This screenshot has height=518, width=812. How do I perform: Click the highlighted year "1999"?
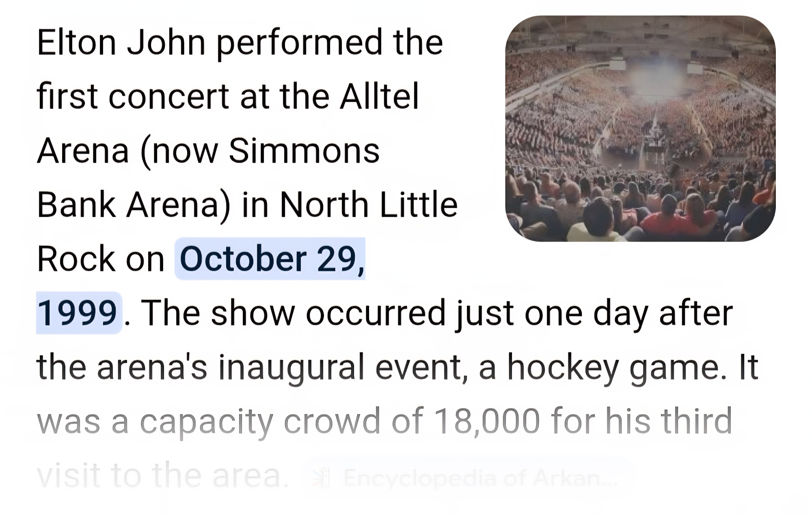tap(78, 313)
